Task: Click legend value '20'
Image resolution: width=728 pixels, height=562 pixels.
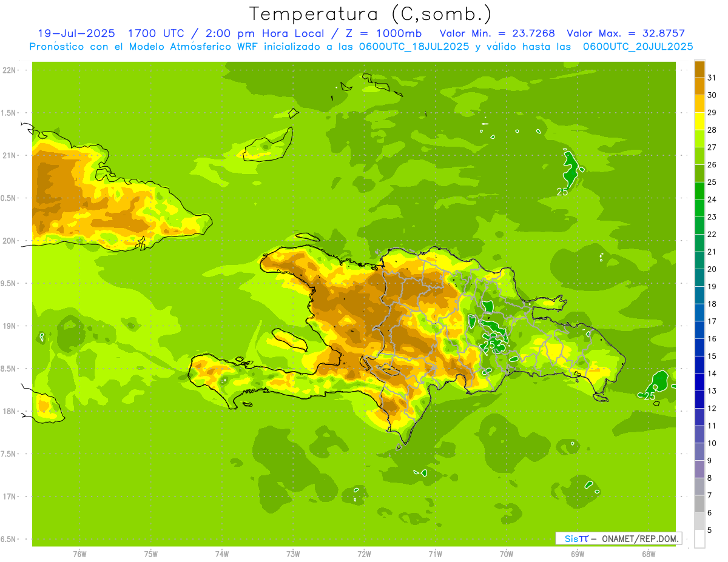Action: (712, 269)
